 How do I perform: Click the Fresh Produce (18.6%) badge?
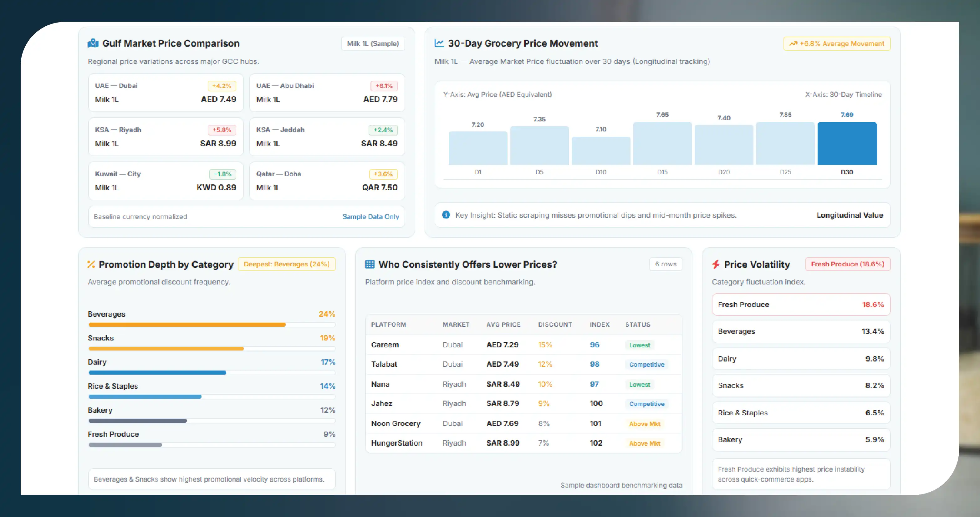point(848,264)
